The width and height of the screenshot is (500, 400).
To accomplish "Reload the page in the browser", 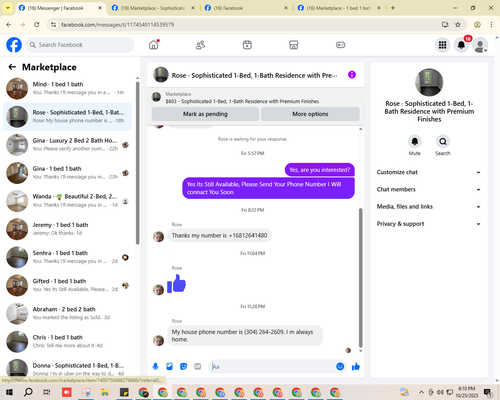I will tap(37, 25).
